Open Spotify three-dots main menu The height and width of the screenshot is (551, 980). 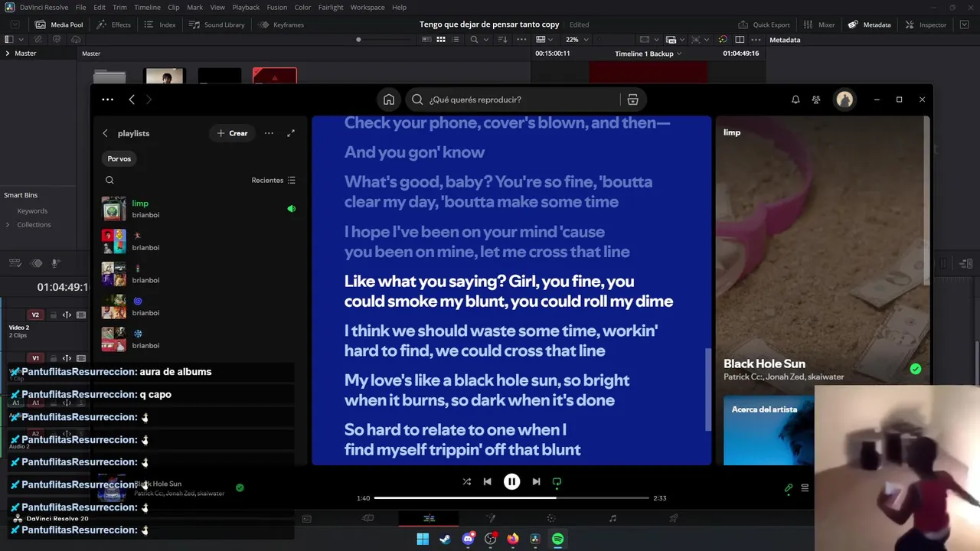(107, 99)
